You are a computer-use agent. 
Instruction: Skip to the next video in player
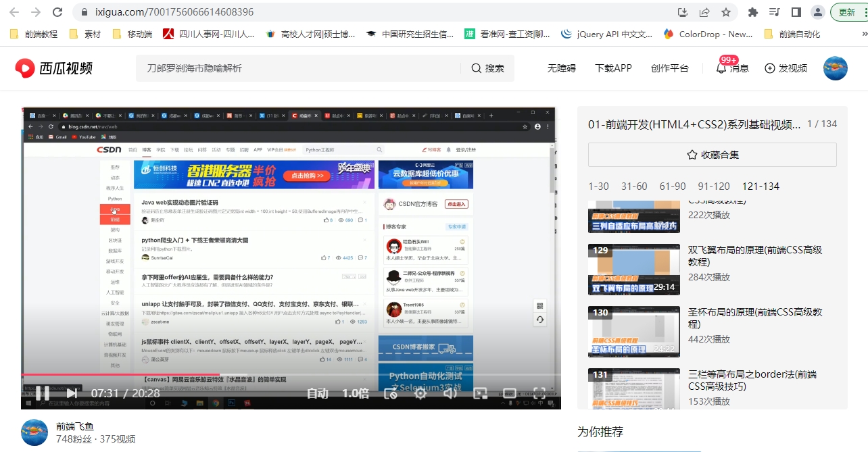tap(72, 393)
